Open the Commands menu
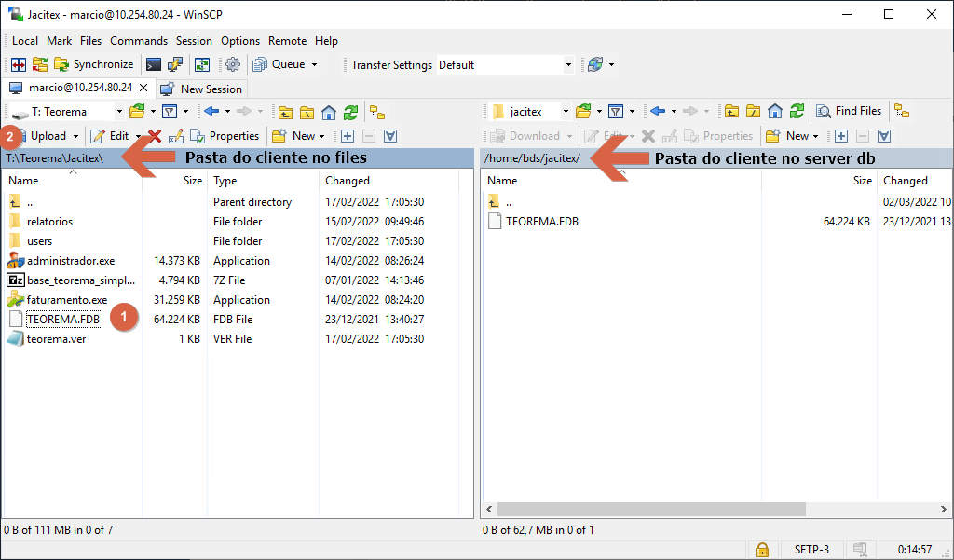954x560 pixels. click(x=139, y=41)
